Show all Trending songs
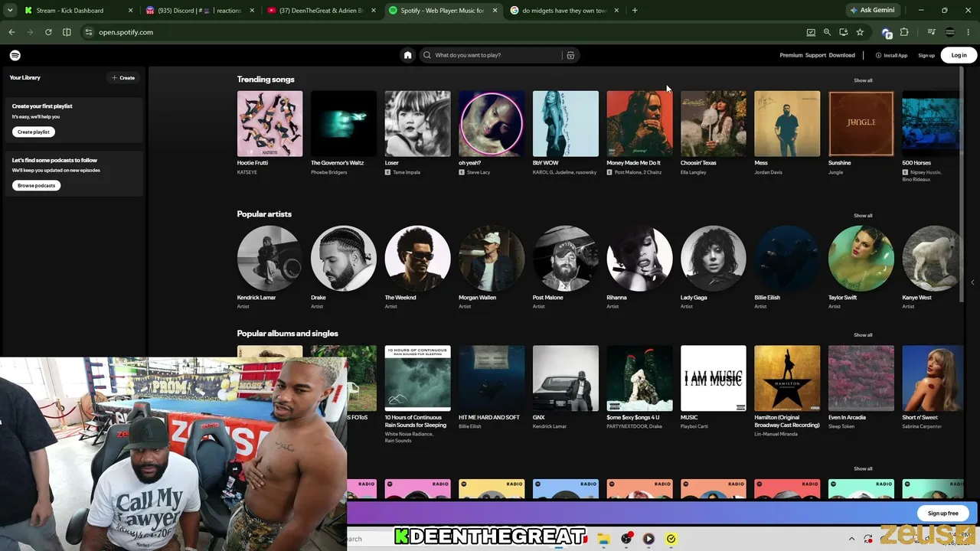Image resolution: width=980 pixels, height=551 pixels. pyautogui.click(x=863, y=80)
